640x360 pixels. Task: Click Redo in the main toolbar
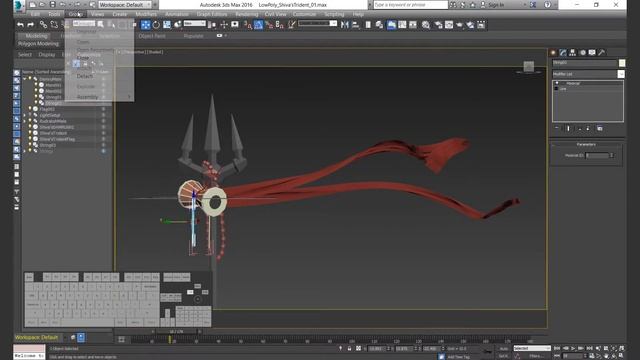(31, 25)
